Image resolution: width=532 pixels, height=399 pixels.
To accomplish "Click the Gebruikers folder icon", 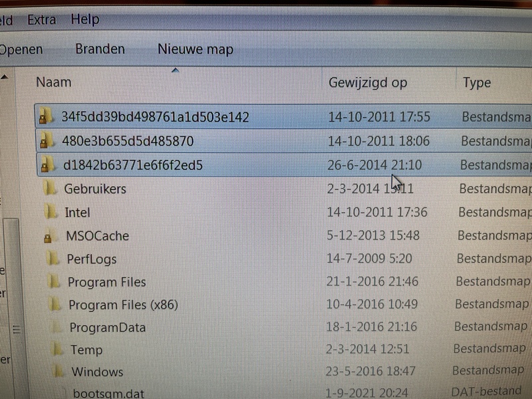I will click(x=50, y=188).
